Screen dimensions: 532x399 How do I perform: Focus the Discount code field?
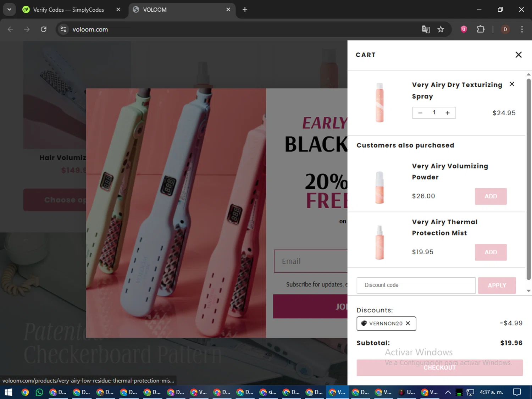[416, 286]
